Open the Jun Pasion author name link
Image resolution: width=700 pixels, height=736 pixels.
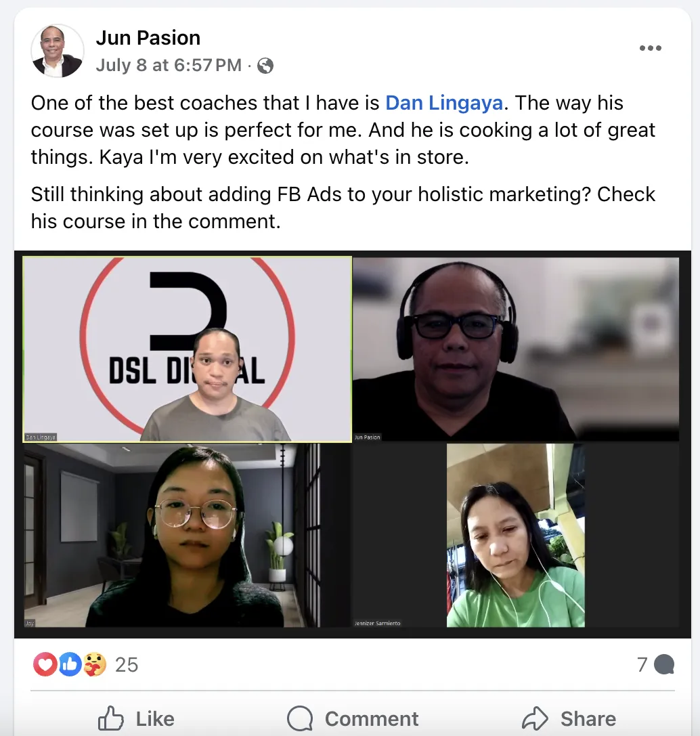(x=148, y=37)
